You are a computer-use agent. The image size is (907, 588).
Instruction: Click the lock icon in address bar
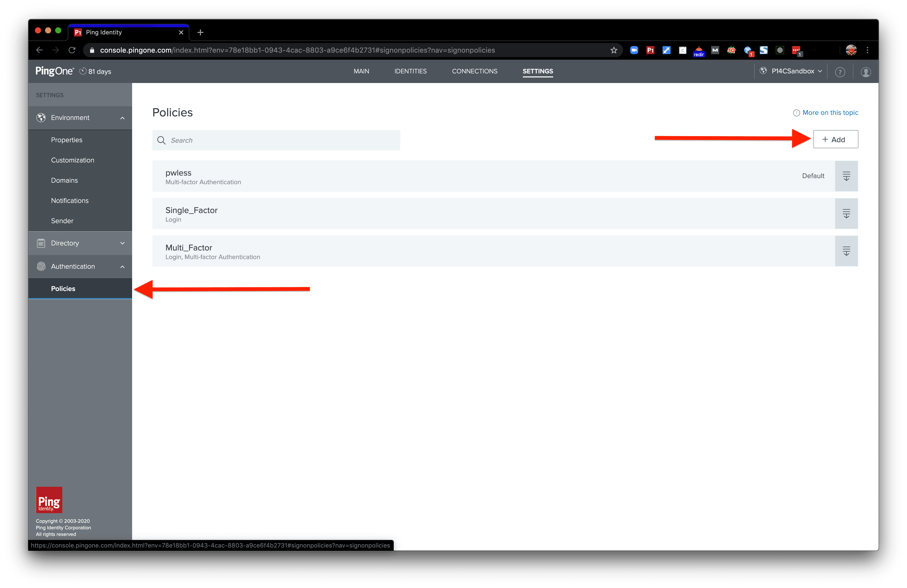pos(92,50)
